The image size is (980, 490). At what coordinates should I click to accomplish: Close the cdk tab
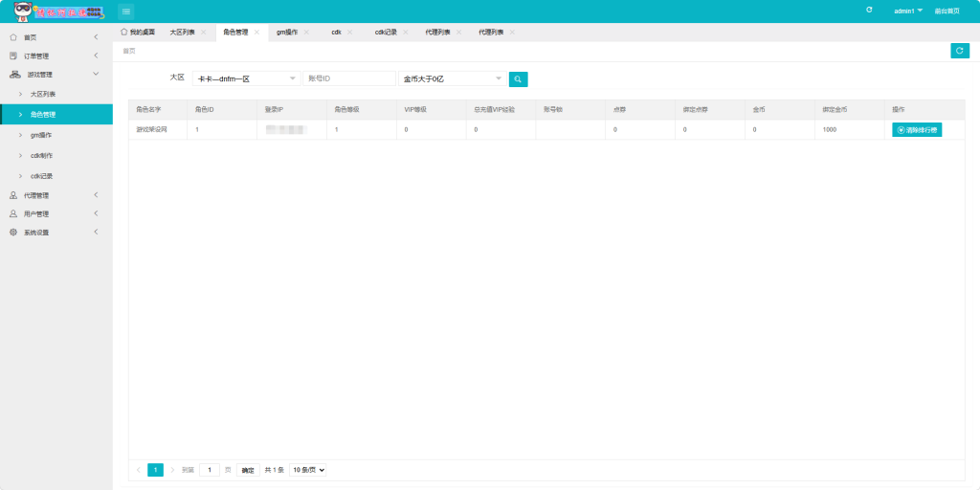[350, 32]
